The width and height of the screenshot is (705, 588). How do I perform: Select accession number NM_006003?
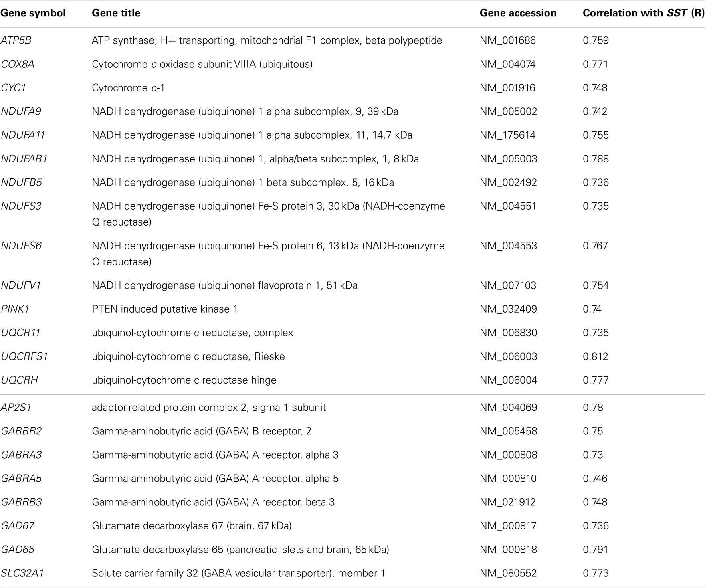click(x=508, y=356)
